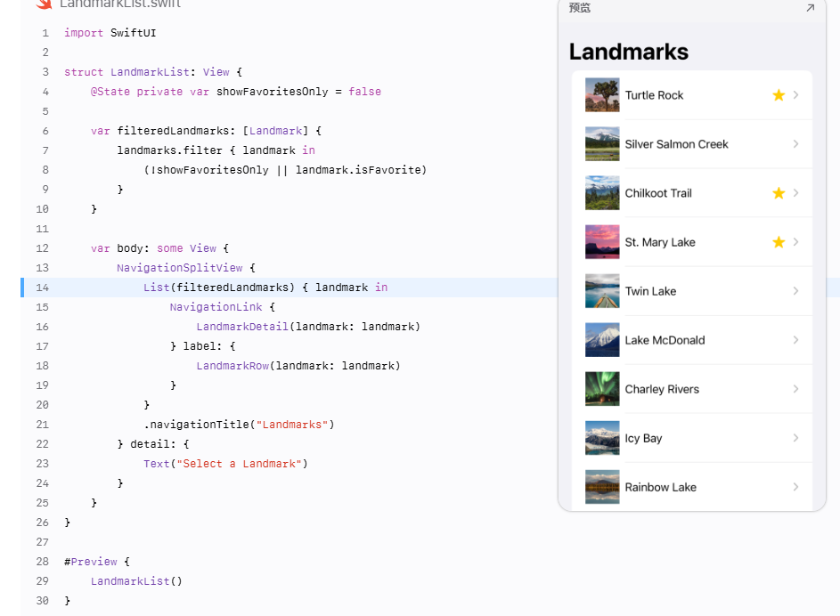This screenshot has height=616, width=840.
Task: Click LandmarkRow on line 18
Action: point(232,366)
